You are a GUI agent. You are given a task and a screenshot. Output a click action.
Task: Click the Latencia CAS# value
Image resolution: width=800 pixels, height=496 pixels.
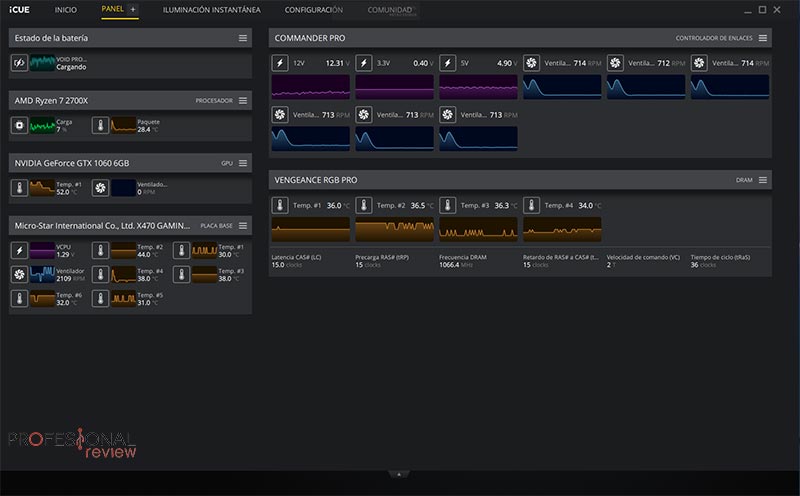287,265
